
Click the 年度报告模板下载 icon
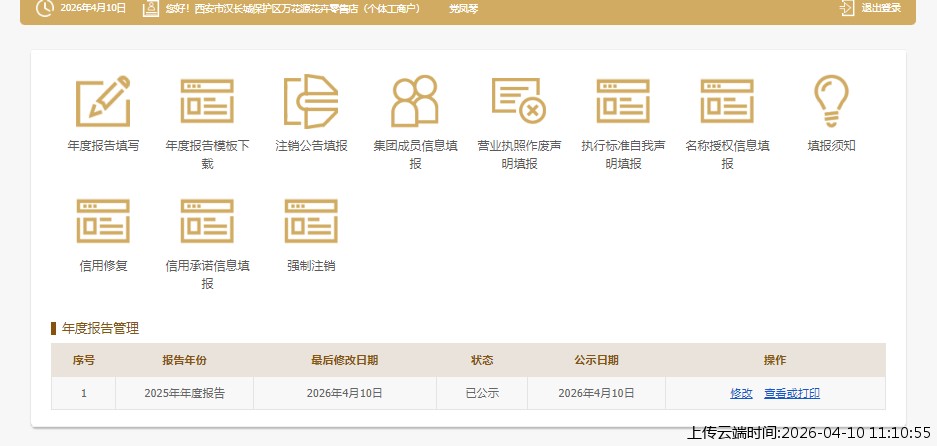[207, 101]
